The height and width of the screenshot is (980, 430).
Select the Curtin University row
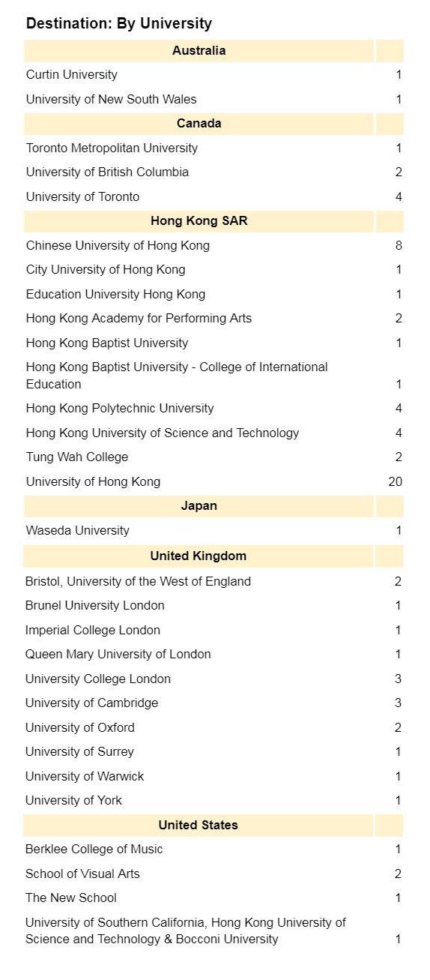214,75
